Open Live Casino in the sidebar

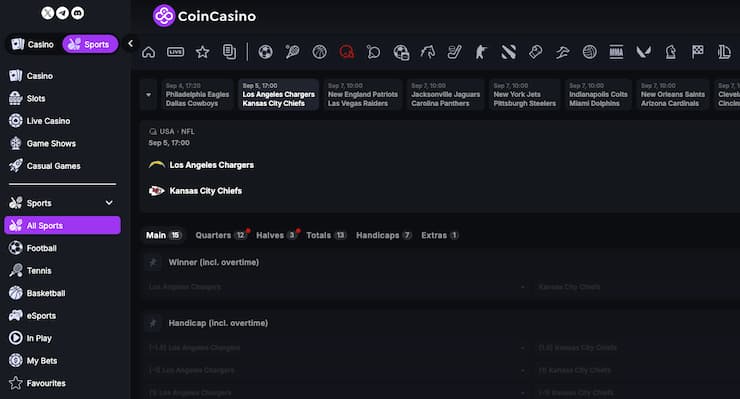tap(62, 121)
